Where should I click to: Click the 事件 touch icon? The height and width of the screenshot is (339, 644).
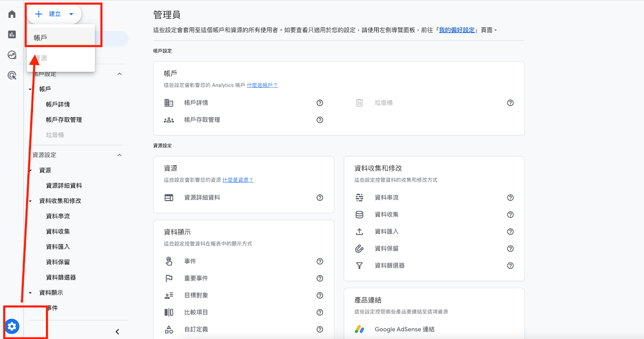coord(169,261)
